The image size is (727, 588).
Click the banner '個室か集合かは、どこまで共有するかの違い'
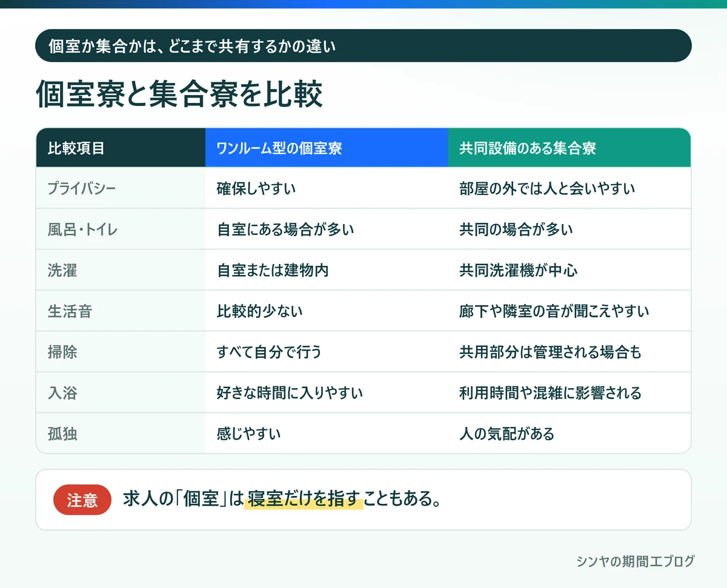[x=363, y=45]
